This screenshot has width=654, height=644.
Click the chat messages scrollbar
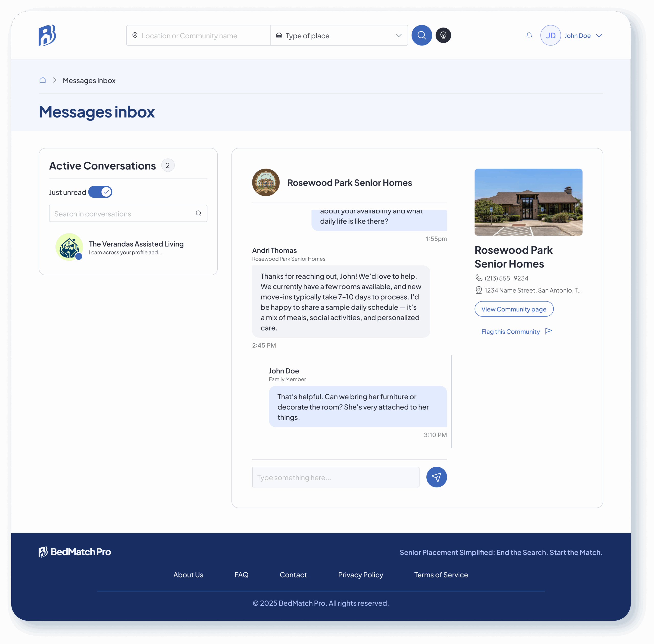tap(451, 402)
